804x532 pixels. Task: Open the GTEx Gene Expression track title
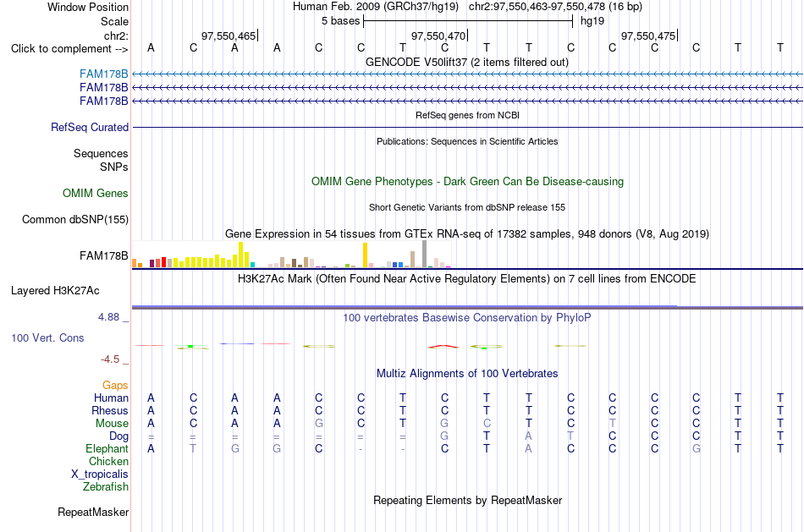pyautogui.click(x=467, y=233)
